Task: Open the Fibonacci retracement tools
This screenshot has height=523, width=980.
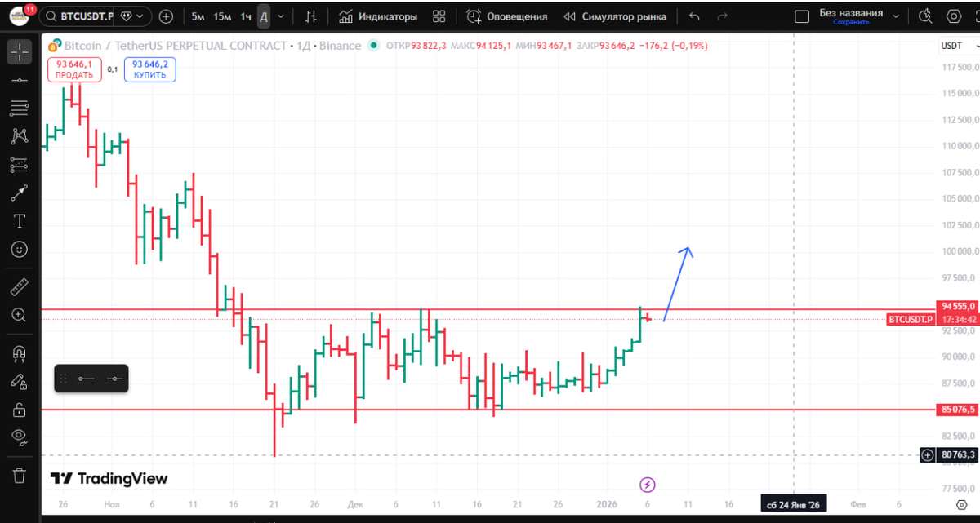Action: (19, 109)
